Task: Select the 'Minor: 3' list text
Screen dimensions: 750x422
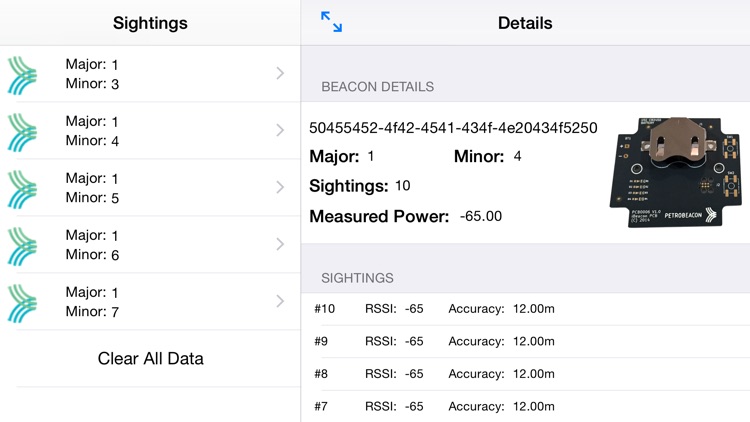Action: point(92,84)
